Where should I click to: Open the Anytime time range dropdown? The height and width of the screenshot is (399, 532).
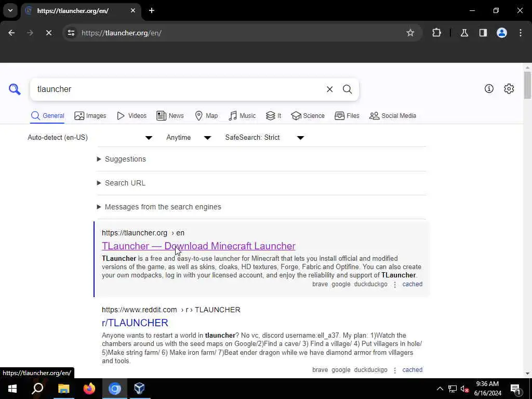[189, 137]
